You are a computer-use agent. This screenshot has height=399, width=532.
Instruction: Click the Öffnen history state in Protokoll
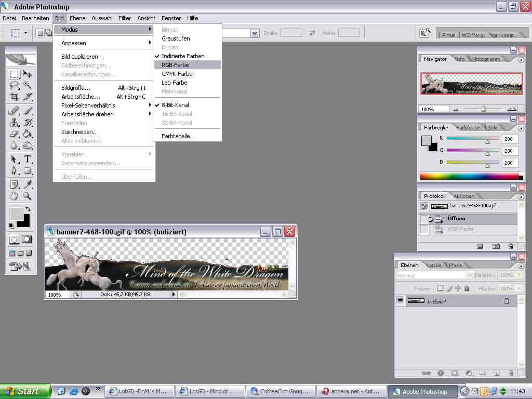(456, 219)
